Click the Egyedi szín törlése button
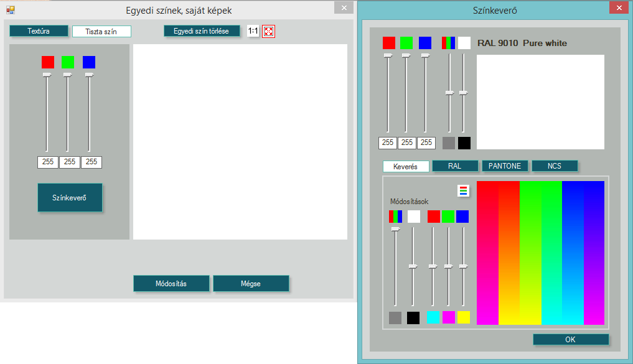 click(x=202, y=31)
